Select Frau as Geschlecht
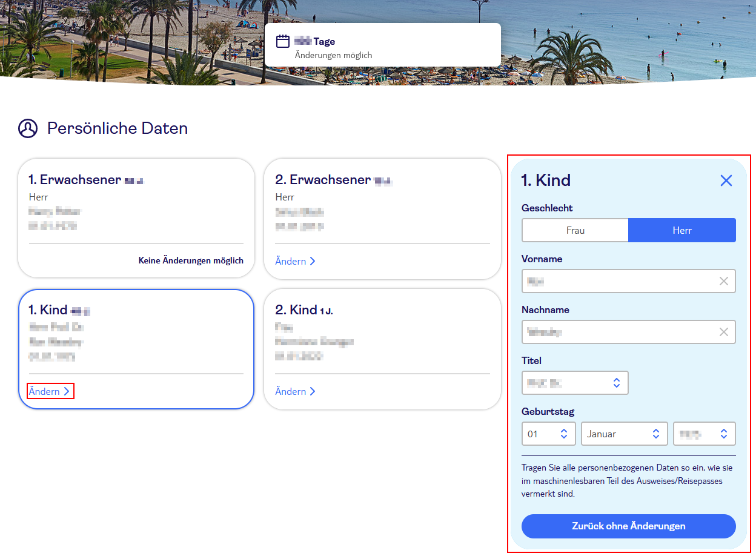 575,230
